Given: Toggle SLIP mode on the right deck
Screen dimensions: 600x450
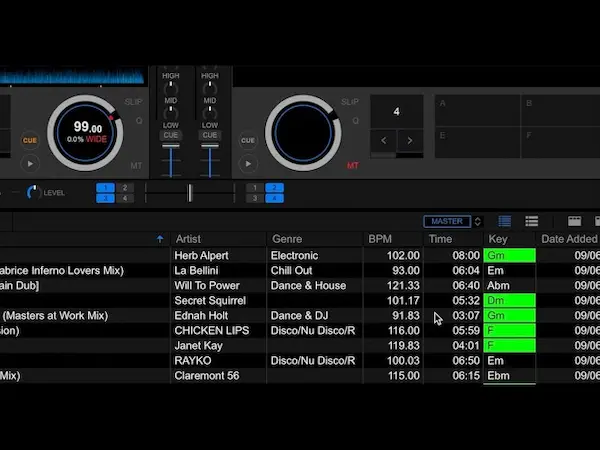Looking at the screenshot, I should [349, 102].
